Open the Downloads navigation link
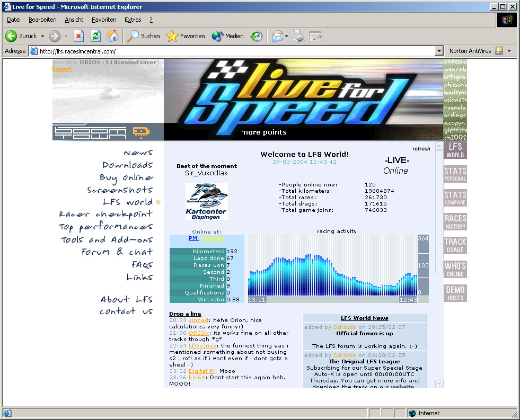Viewport: 520px width, 420px height. tap(128, 165)
